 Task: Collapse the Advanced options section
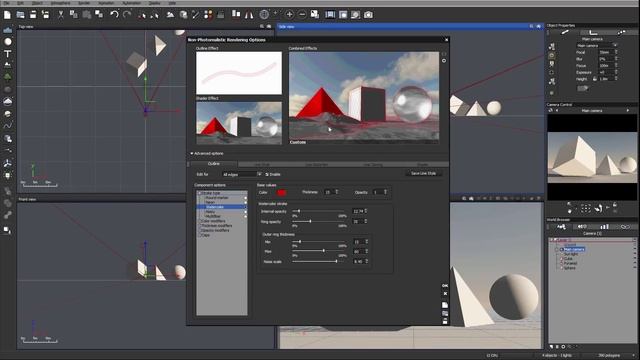tap(191, 153)
